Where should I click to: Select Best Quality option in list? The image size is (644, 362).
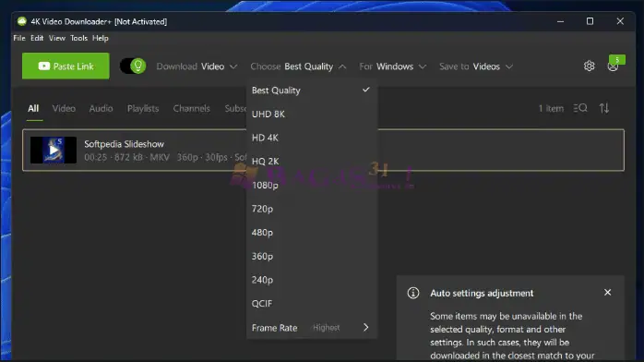(311, 90)
